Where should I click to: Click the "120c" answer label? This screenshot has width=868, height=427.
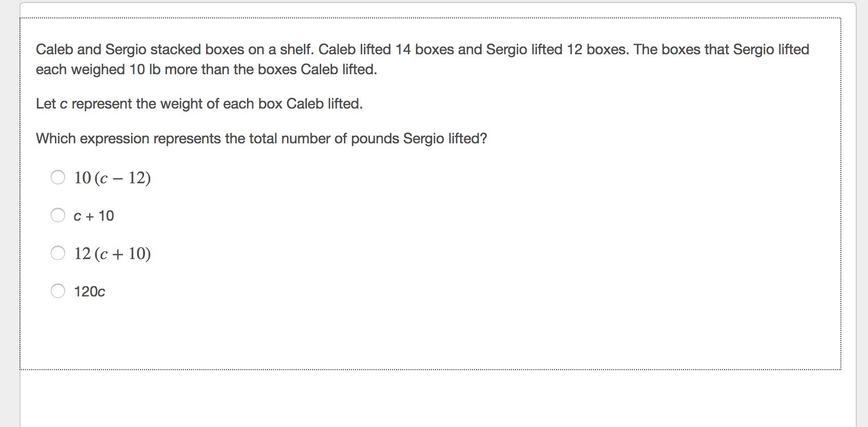(90, 291)
